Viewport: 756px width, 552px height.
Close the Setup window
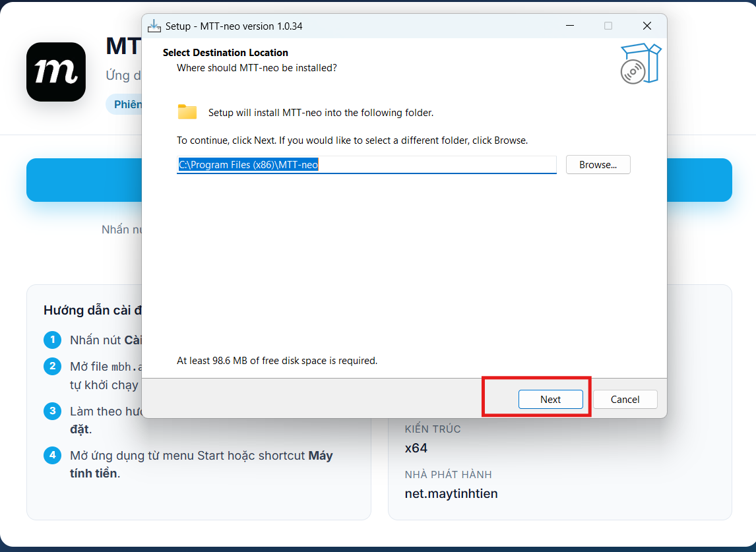(x=647, y=26)
